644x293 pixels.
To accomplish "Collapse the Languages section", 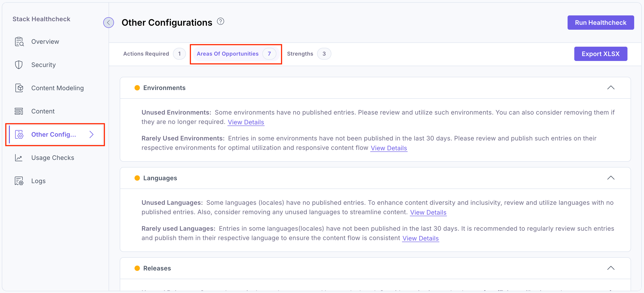I will tap(611, 178).
